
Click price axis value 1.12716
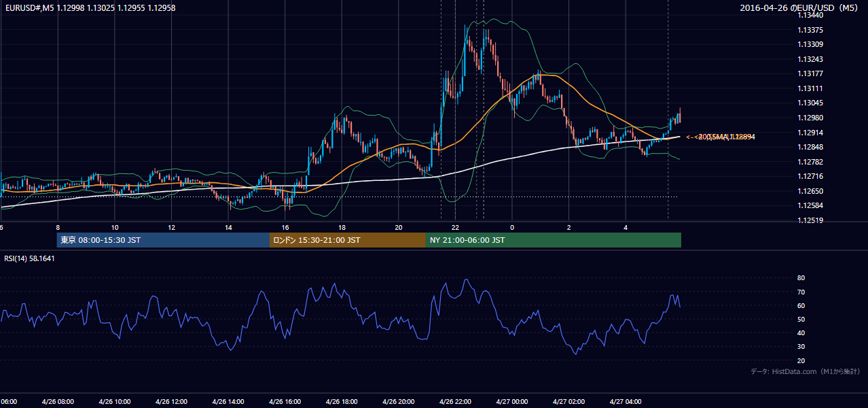pos(811,176)
